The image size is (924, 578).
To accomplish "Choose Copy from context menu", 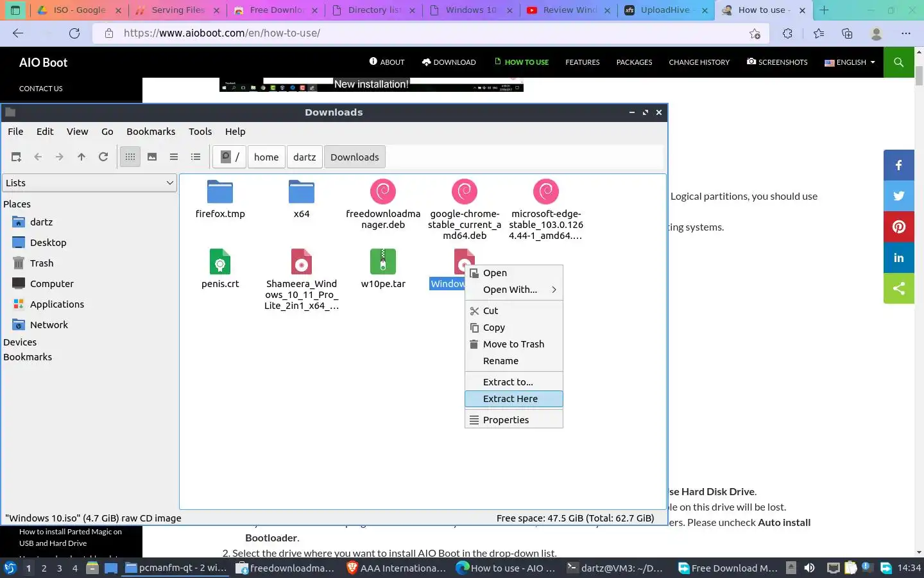I will click(513, 328).
